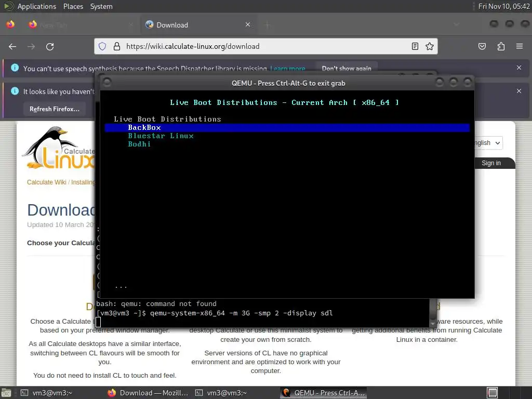
Task: Click the site security padlock icon
Action: (117, 46)
